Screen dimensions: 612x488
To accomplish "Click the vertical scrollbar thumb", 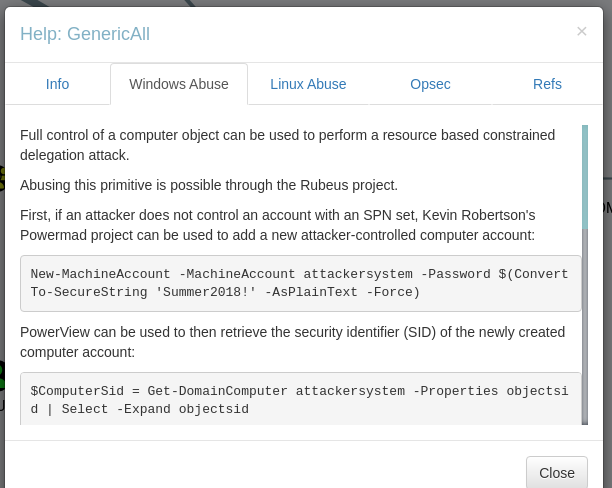I will 585,175.
